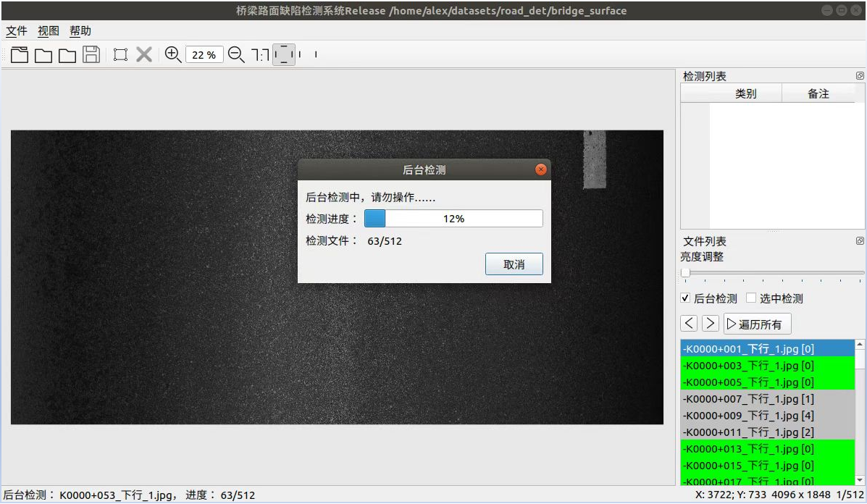Click the 22 % zoom input field
This screenshot has width=867, height=504.
click(x=204, y=55)
